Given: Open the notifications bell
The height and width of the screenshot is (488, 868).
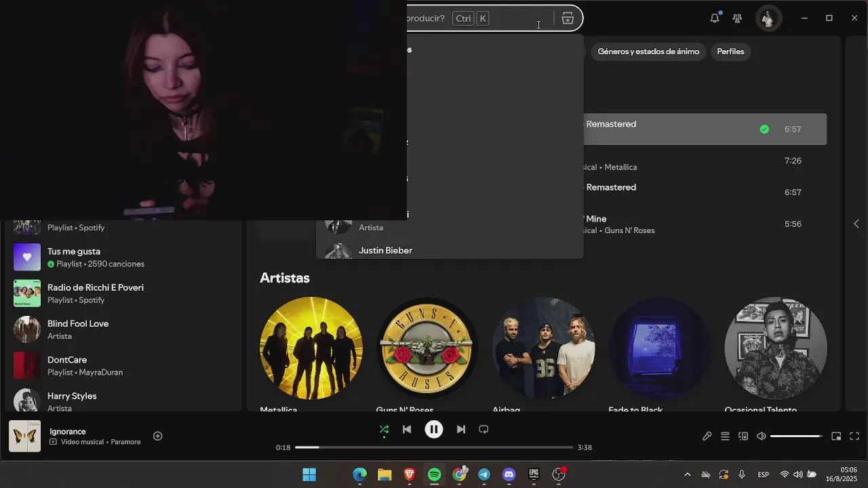Looking at the screenshot, I should tap(714, 18).
